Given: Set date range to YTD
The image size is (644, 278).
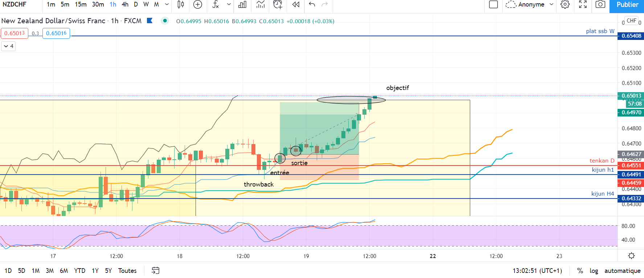Looking at the screenshot, I should (x=80, y=271).
